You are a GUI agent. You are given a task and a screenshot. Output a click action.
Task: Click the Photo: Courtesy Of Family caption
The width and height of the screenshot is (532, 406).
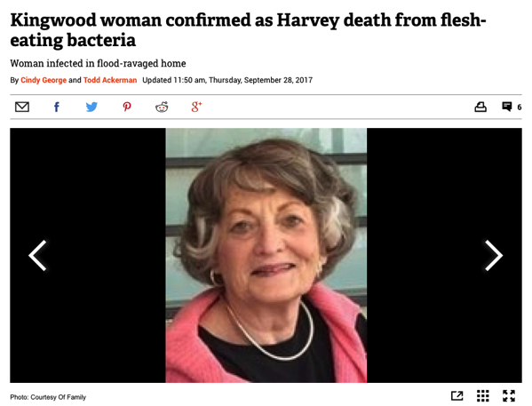coord(48,397)
